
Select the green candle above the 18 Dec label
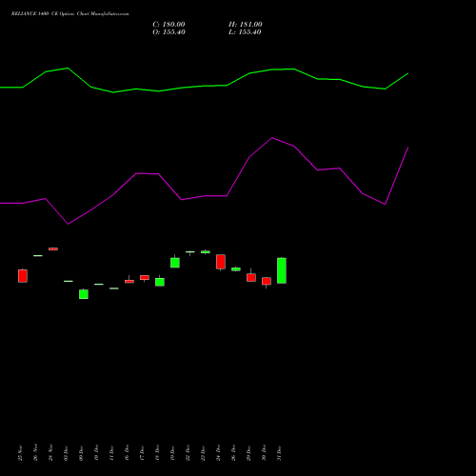point(160,282)
